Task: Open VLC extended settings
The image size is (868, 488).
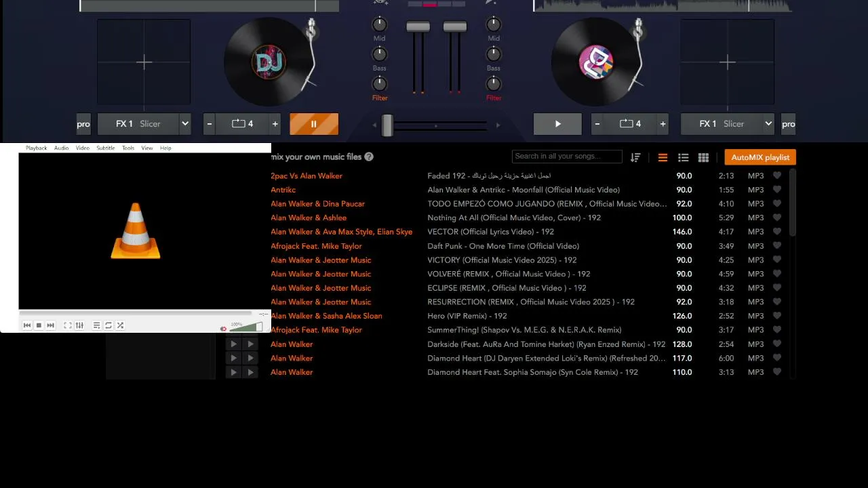Action: [79, 325]
